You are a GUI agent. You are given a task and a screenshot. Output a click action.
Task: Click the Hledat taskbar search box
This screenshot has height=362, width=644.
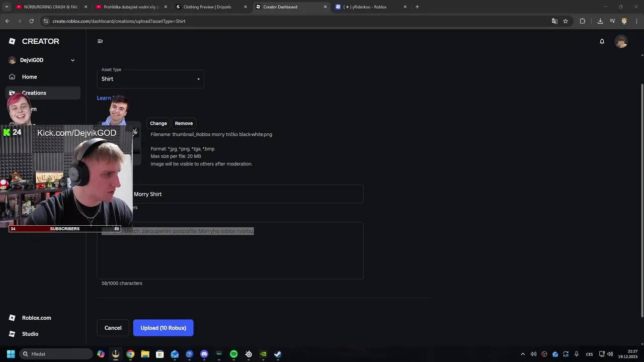[x=56, y=354]
